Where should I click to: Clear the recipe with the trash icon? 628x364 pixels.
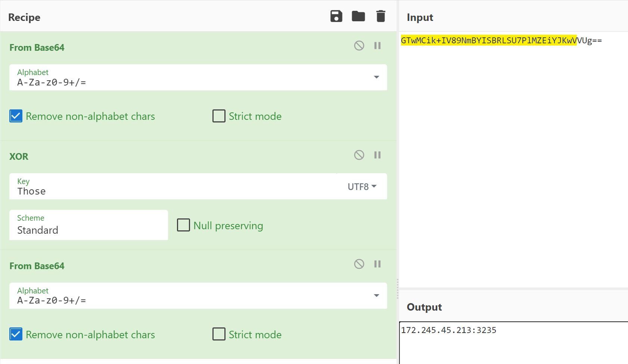[x=380, y=16]
